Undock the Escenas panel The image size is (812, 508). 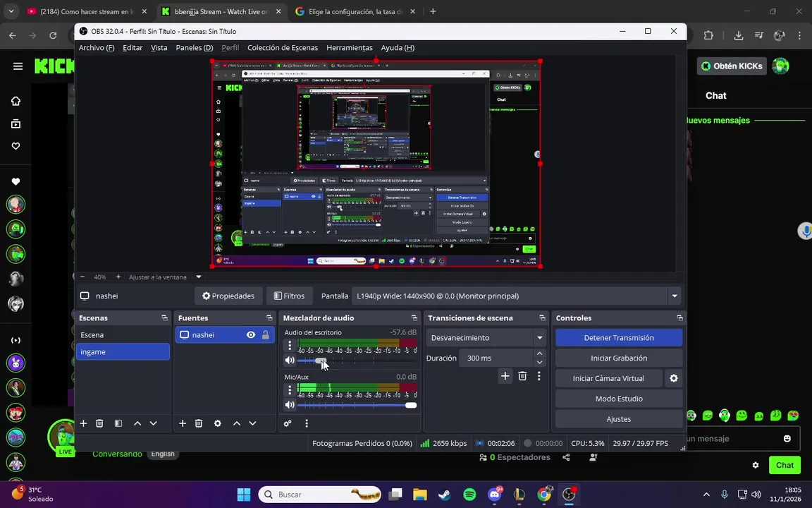(x=165, y=317)
